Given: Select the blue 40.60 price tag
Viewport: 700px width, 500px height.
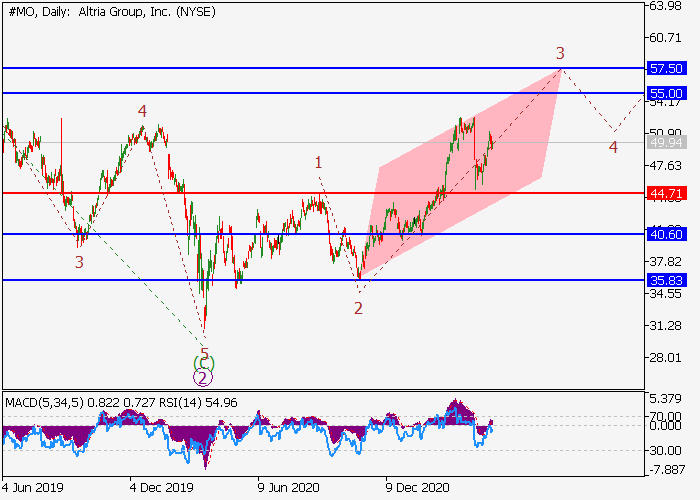Looking at the screenshot, I should pyautogui.click(x=667, y=234).
